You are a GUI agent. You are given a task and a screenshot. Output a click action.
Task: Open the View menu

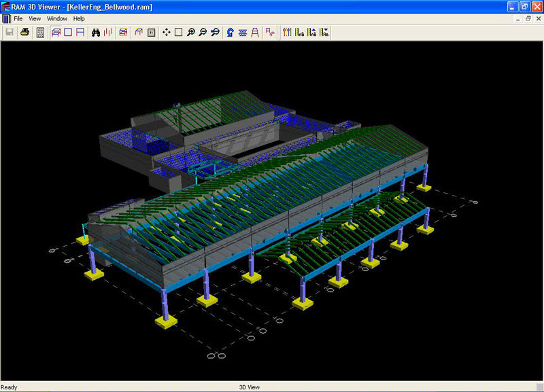[35, 18]
